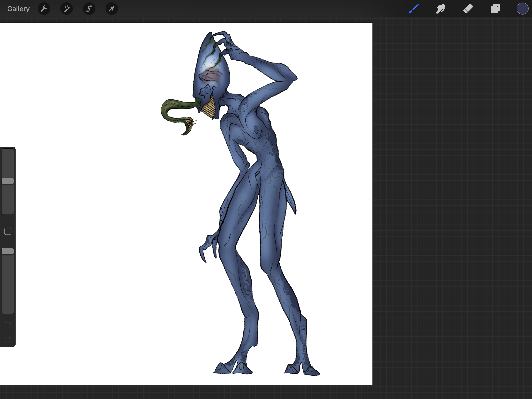The width and height of the screenshot is (532, 399).
Task: Open the Actions wrench menu
Action: (44, 9)
